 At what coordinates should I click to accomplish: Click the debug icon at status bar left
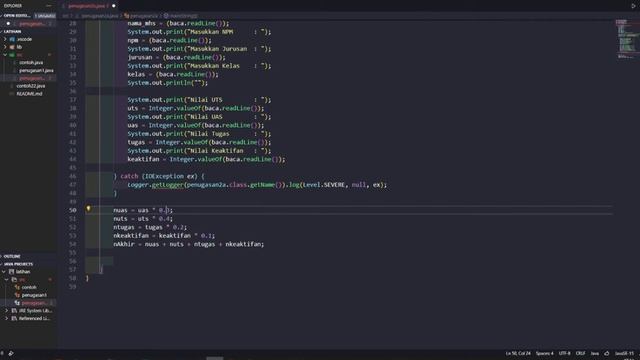tap(11, 353)
